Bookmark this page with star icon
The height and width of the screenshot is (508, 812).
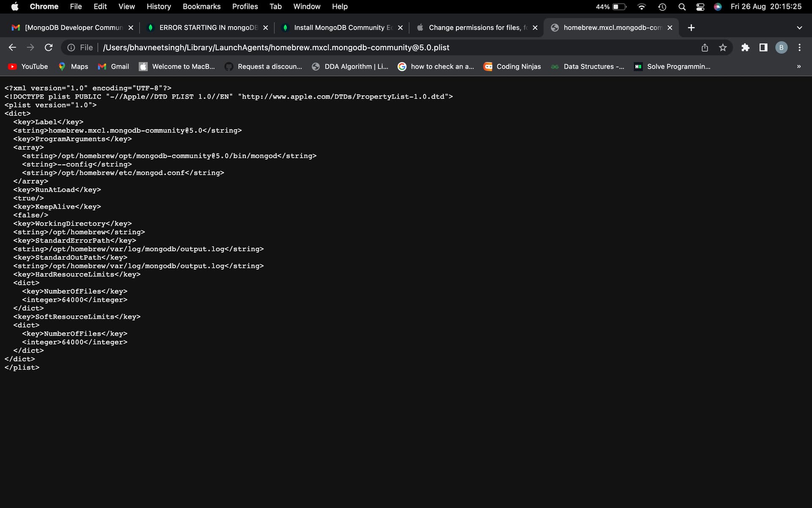[723, 47]
